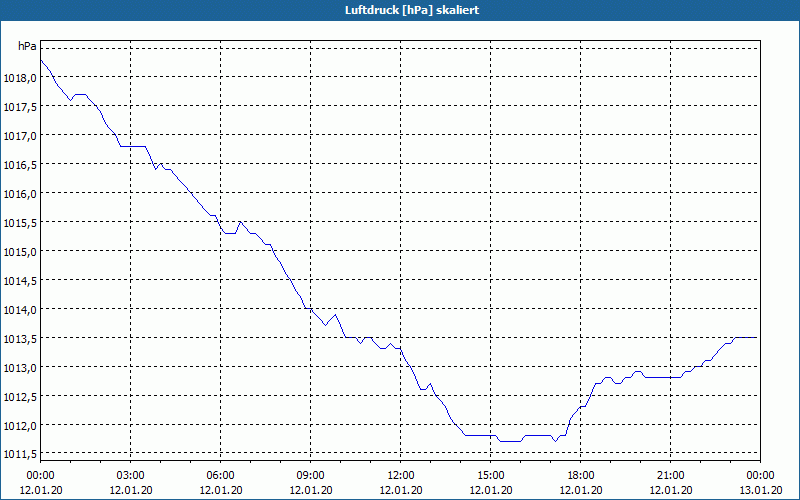
Task: Click the 1015,0 y-axis label
Action: tap(20, 252)
